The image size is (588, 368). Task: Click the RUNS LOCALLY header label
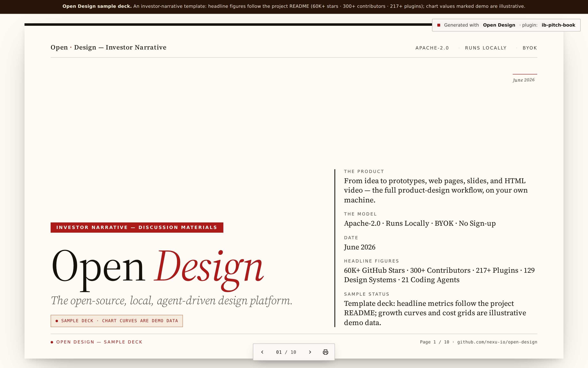(486, 48)
